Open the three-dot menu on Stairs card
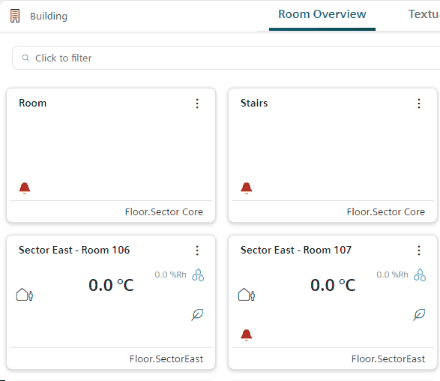Screen dimensions: 440x381 pos(419,103)
